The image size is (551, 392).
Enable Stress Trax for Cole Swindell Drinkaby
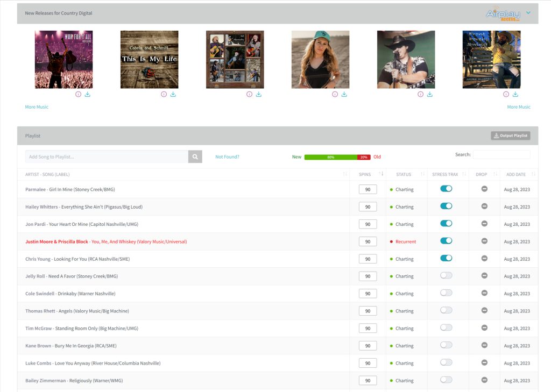[x=446, y=293]
